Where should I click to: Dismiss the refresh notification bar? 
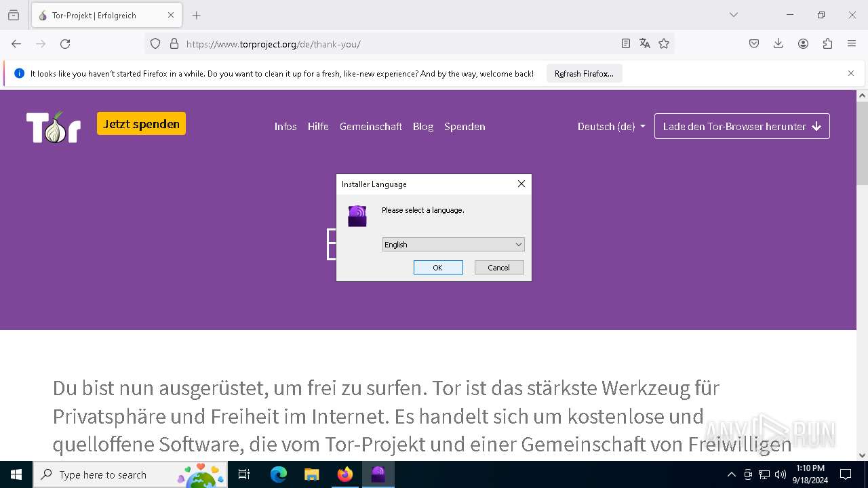(851, 73)
